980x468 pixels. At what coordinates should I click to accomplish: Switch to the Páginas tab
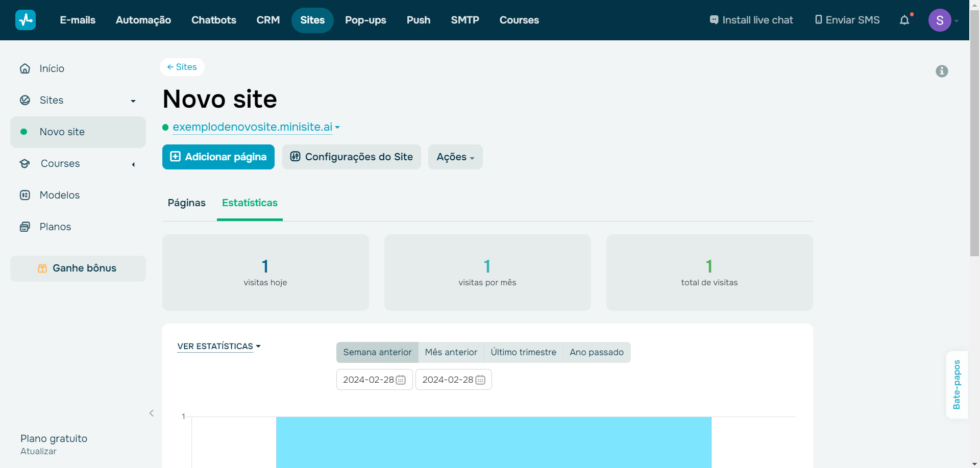pyautogui.click(x=187, y=203)
